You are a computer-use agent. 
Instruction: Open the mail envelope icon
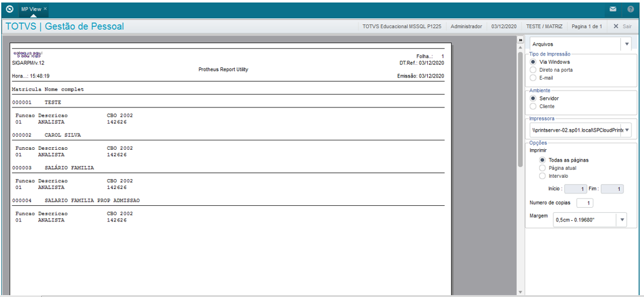613,9
